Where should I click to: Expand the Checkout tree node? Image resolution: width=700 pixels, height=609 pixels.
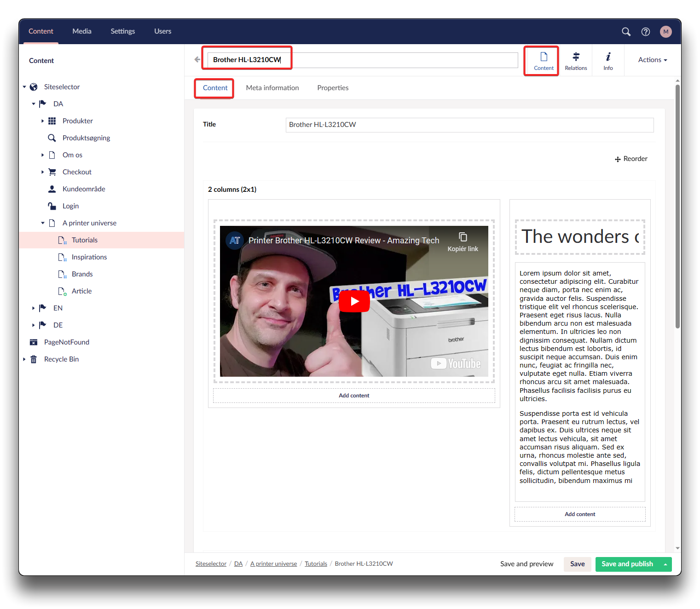(42, 172)
